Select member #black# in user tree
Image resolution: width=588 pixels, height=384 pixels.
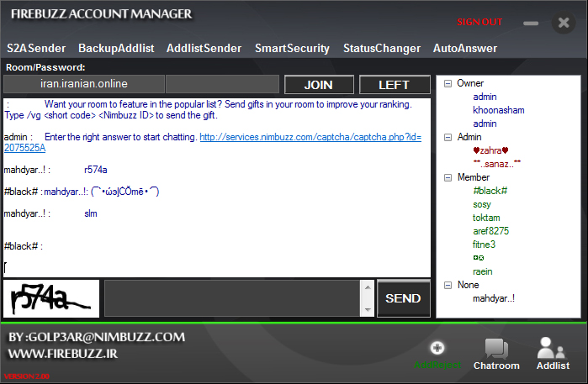coord(490,191)
